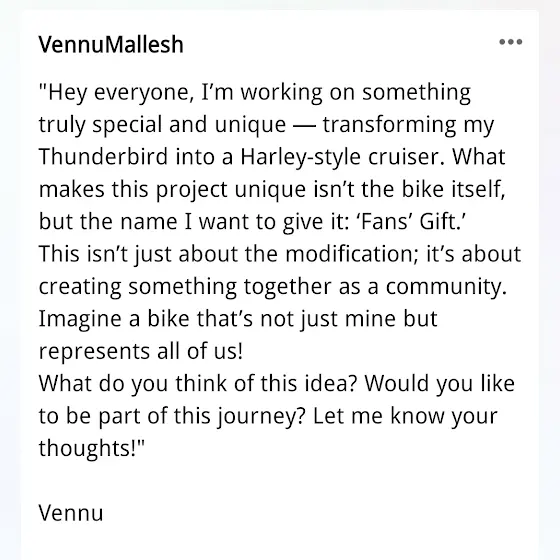This screenshot has height=560, width=560.
Task: Open the three-dot more options menu
Action: click(510, 42)
